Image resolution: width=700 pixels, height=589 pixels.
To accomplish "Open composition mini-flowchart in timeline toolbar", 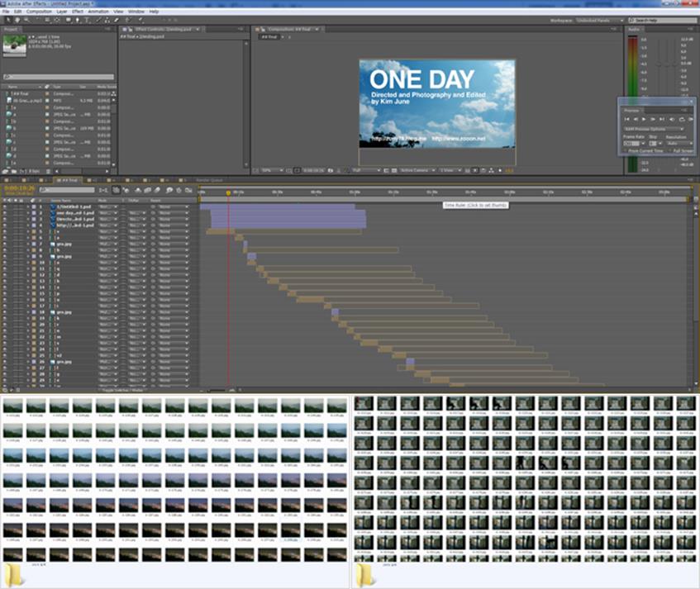I will (x=103, y=191).
